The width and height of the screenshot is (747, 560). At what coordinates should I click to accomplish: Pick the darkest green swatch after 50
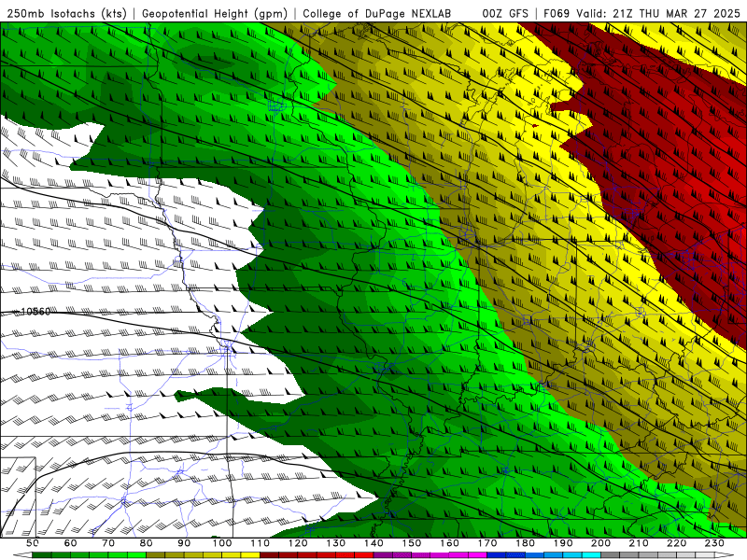point(42,555)
